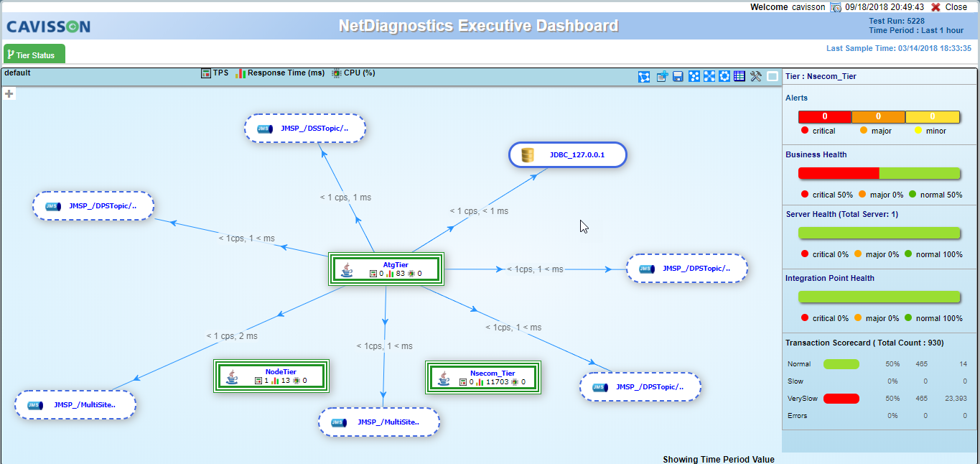Screen dimensions: 980x464
Task: Select the Nsecom_Tier node
Action: pos(483,378)
